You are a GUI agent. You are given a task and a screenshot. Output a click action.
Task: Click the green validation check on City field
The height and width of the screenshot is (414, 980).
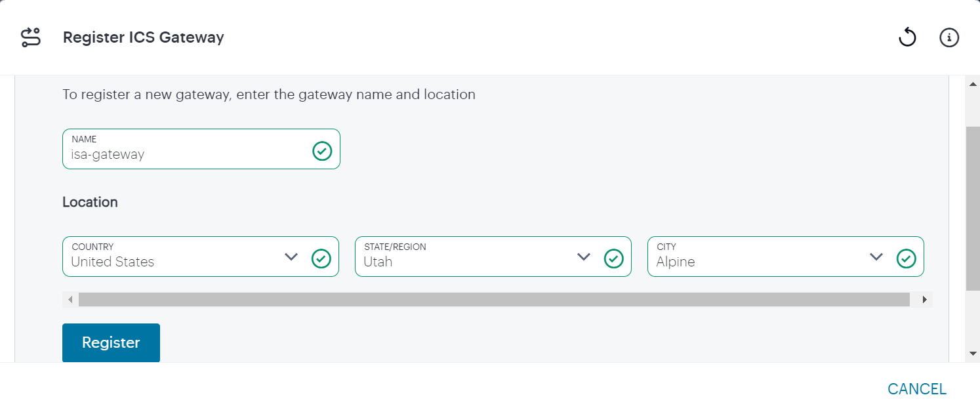pyautogui.click(x=907, y=259)
